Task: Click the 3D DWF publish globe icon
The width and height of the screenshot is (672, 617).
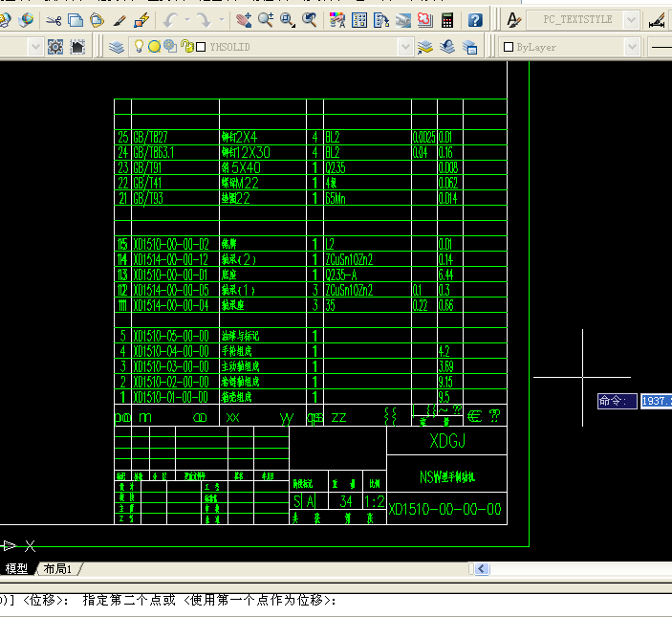Action: tap(27, 20)
